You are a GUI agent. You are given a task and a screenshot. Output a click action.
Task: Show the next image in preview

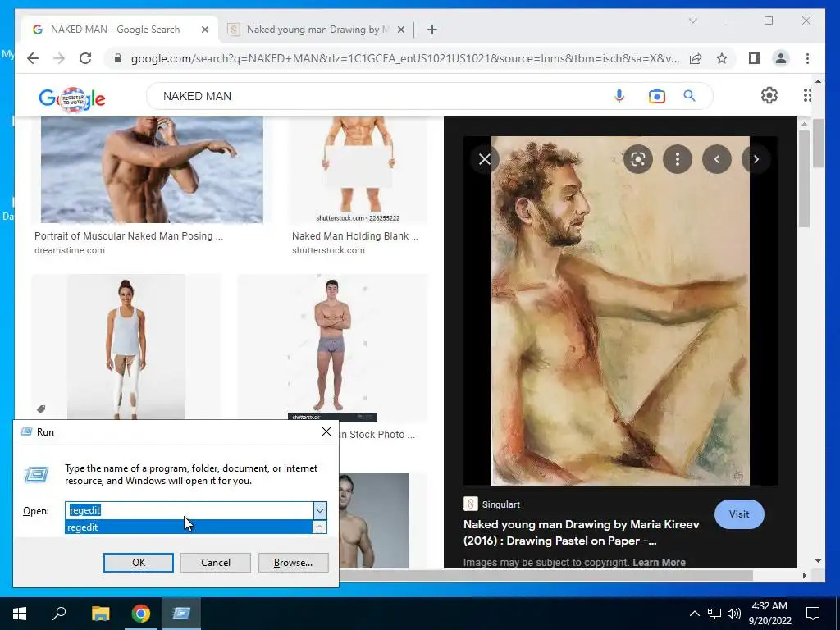pyautogui.click(x=756, y=159)
